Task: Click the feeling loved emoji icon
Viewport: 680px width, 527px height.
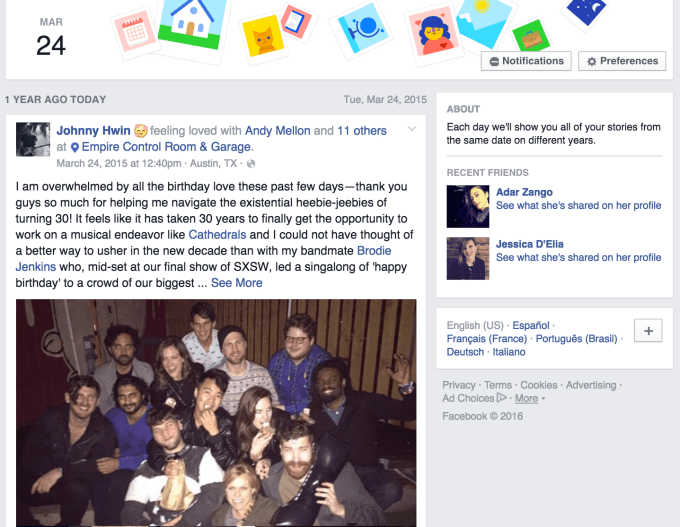Action: point(141,131)
